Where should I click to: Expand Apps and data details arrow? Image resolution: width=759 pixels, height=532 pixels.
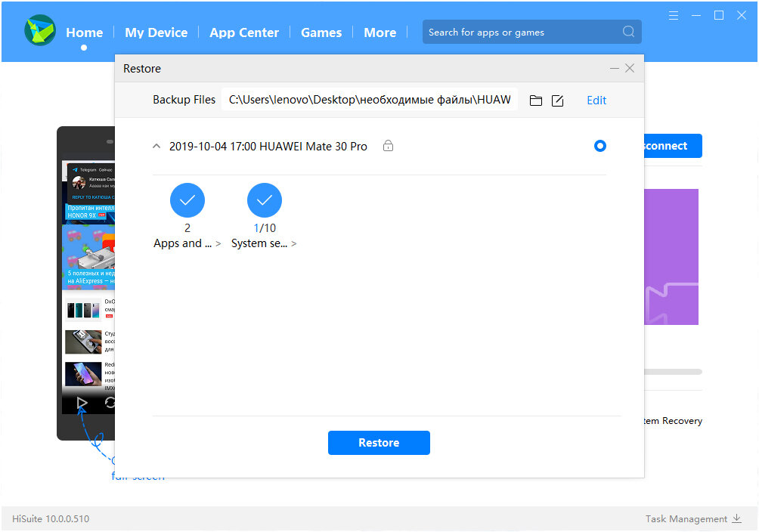218,244
